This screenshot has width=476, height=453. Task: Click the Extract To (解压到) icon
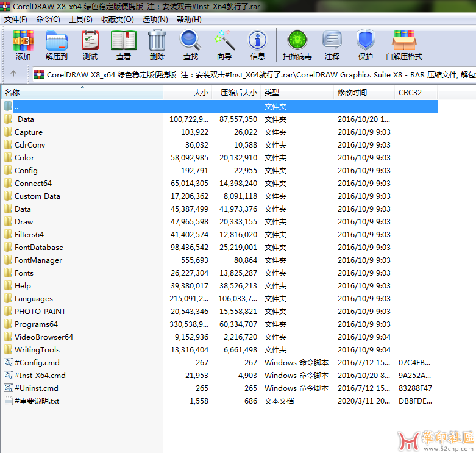(57, 40)
